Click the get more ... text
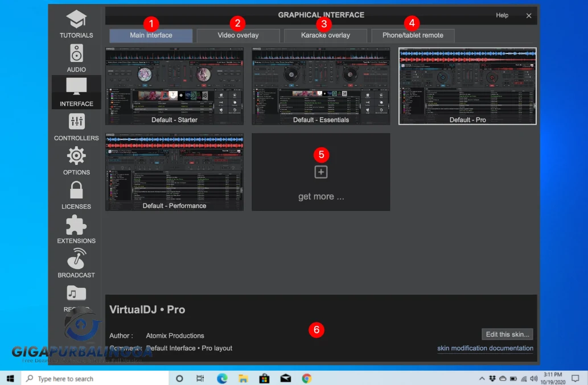The height and width of the screenshot is (385, 588). pos(321,196)
